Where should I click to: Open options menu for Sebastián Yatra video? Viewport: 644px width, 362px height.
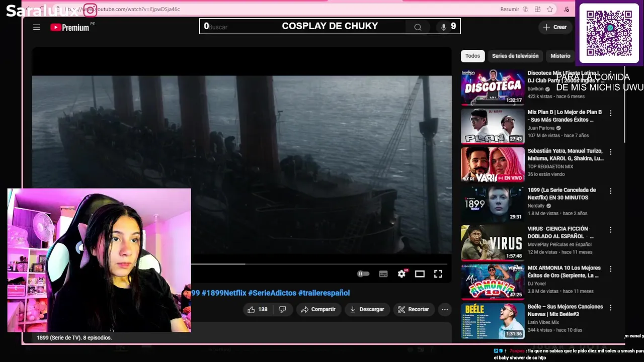pyautogui.click(x=610, y=152)
